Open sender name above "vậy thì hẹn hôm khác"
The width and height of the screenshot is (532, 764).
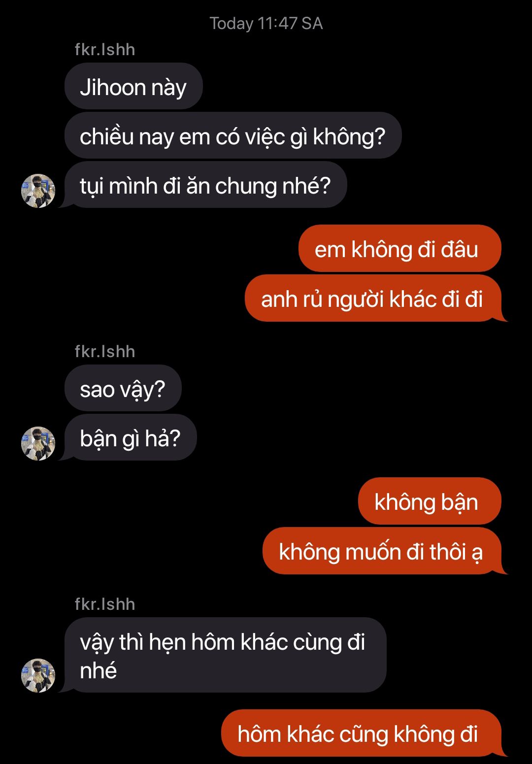(105, 604)
